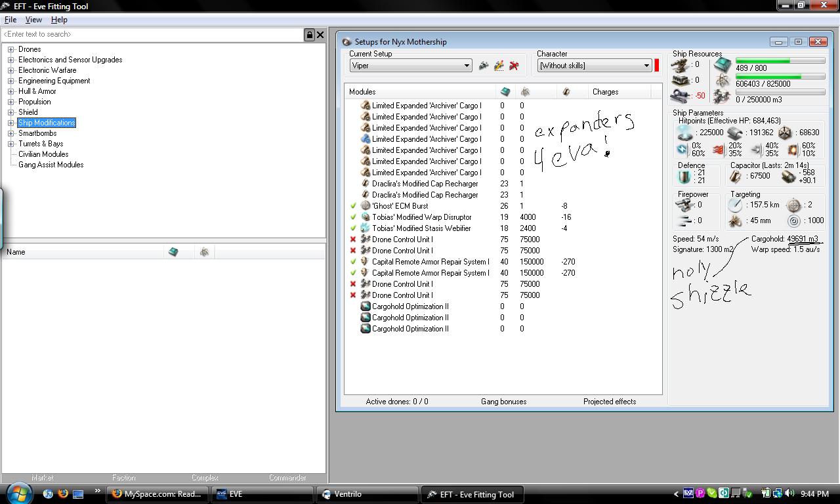Toggle the Tobias' Modified Warp Disruptor checkmark
Image resolution: width=840 pixels, height=504 pixels.
354,217
